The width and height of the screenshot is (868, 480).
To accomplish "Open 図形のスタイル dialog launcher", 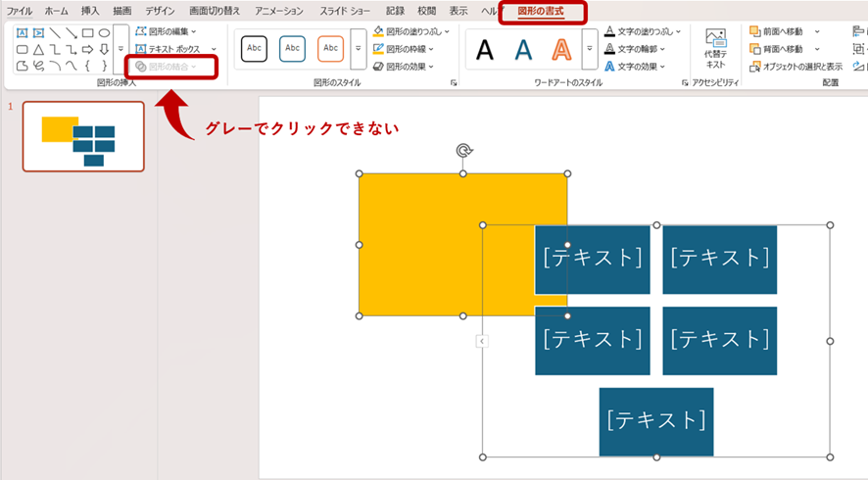I will tap(454, 84).
